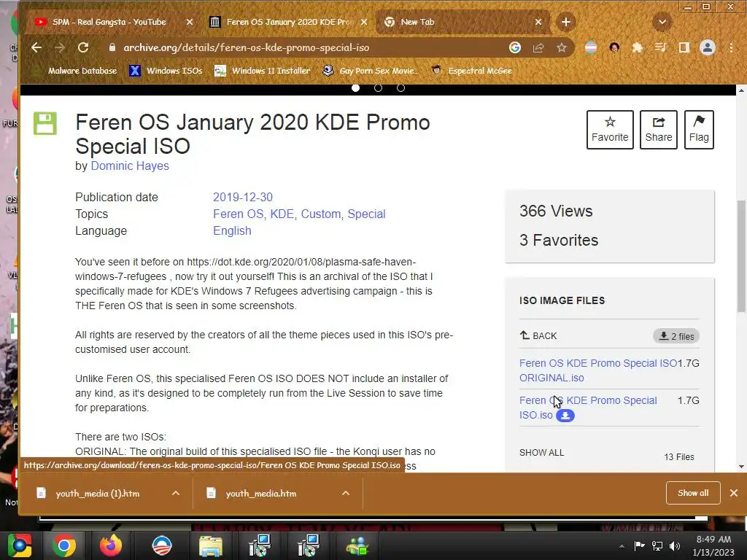Expand the tab search dropdown arrow
The image size is (747, 560).
click(662, 22)
